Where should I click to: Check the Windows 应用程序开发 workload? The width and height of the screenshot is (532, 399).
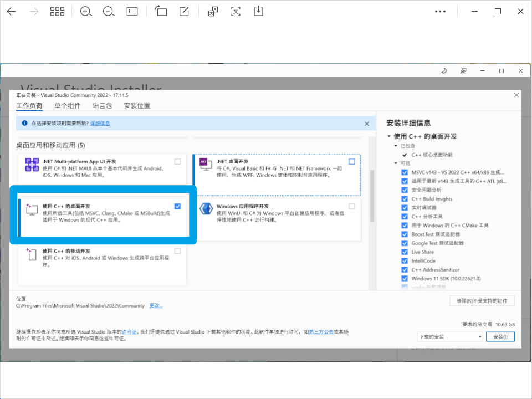click(352, 206)
